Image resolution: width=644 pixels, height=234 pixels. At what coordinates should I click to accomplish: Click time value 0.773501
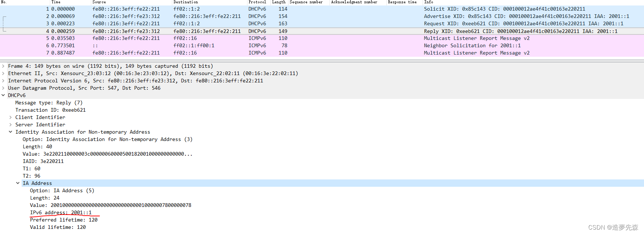(x=63, y=46)
